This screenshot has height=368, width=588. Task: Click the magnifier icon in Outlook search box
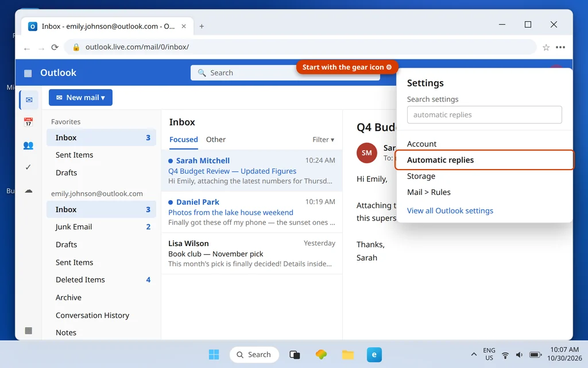point(202,73)
